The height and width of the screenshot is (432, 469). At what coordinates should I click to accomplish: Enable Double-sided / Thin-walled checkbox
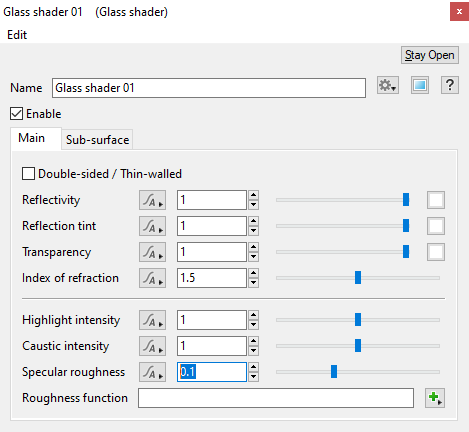(x=28, y=174)
